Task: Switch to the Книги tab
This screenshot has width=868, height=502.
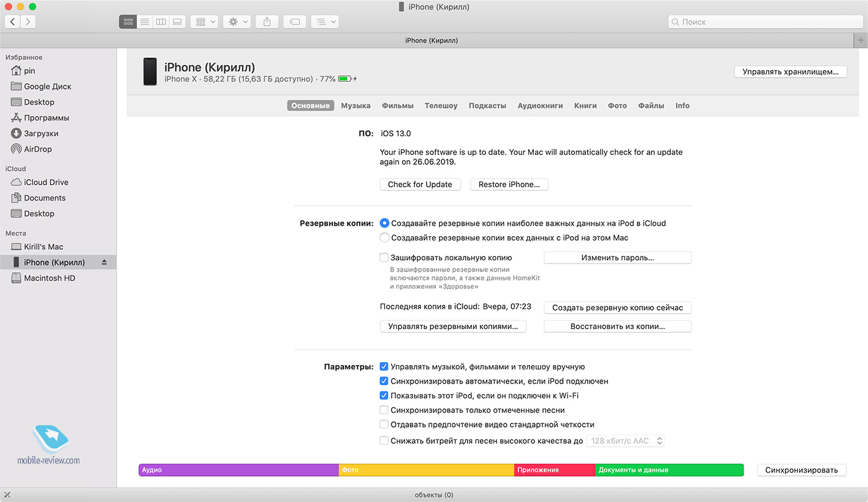Action: click(x=585, y=106)
